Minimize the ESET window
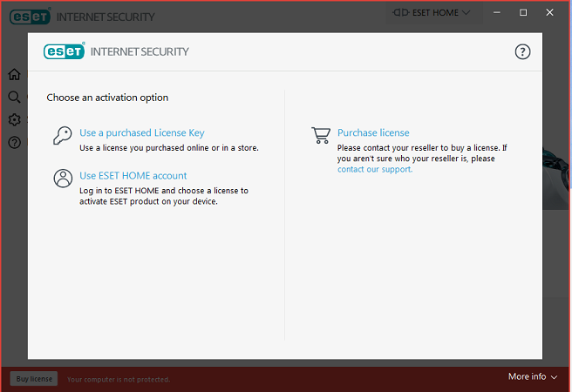The height and width of the screenshot is (392, 572). (497, 13)
